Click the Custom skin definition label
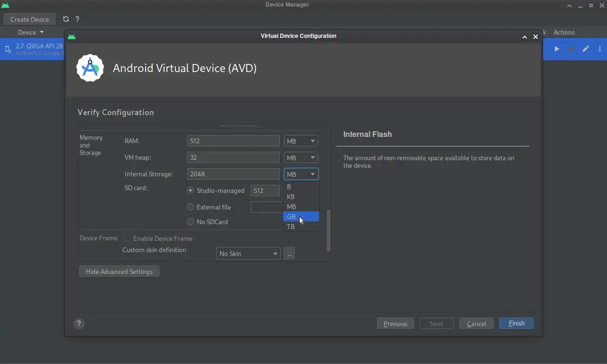The image size is (607, 364). pos(154,250)
